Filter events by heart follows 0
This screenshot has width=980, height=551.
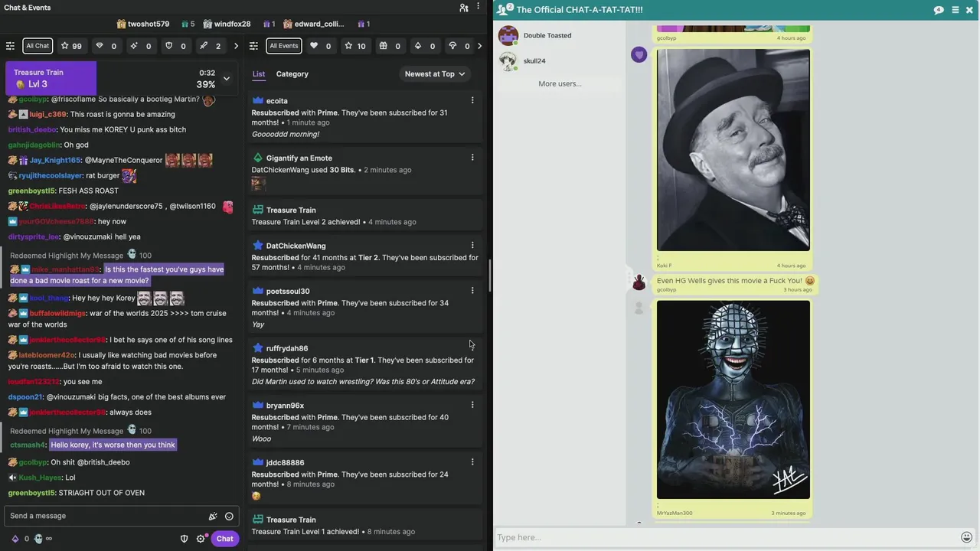point(320,46)
